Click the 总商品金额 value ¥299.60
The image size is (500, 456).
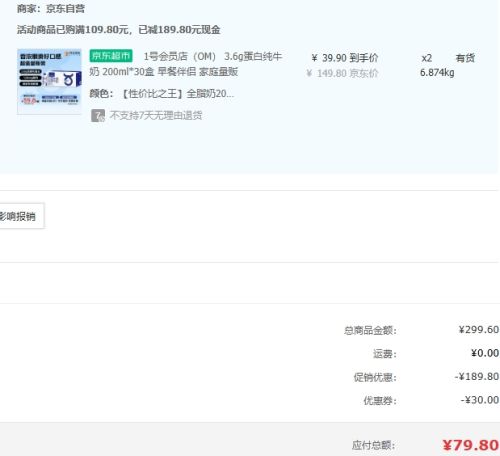pyautogui.click(x=479, y=330)
